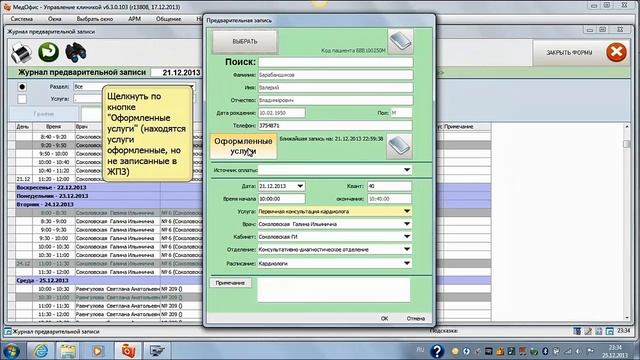Launch Internet Explorer from the taskbar

click(41, 351)
